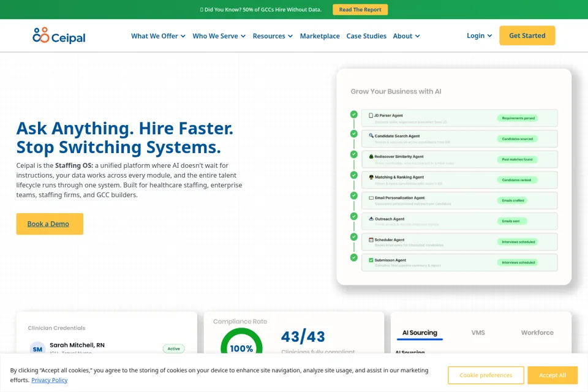Viewport: 588px width, 392px height.
Task: Expand the Login dropdown
Action: [x=479, y=36]
